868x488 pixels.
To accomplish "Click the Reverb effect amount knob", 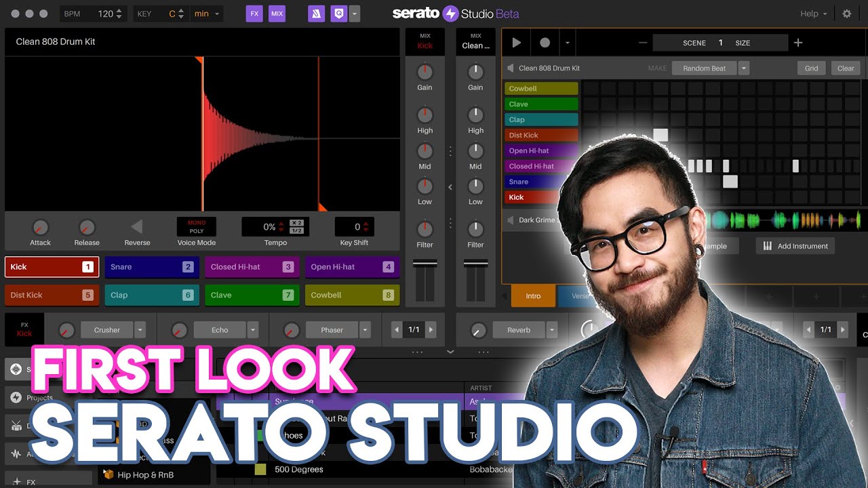I will coord(478,330).
